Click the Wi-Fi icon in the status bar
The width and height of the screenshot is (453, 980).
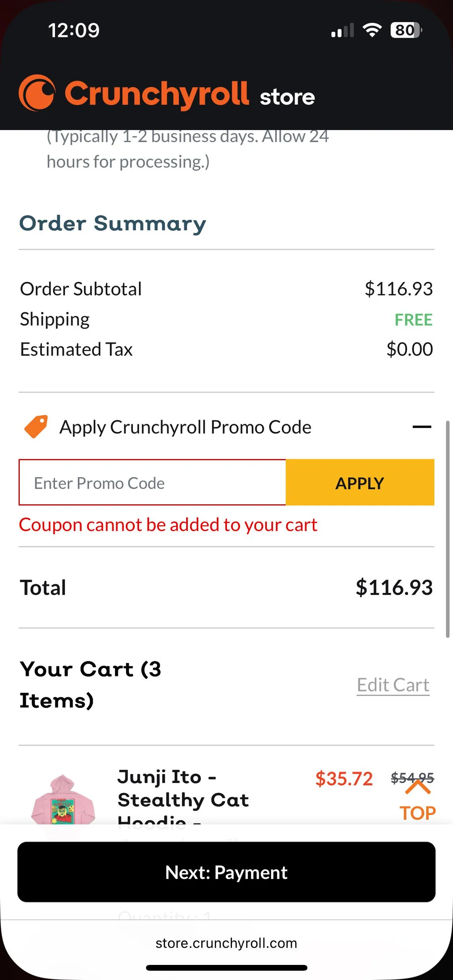pyautogui.click(x=372, y=29)
